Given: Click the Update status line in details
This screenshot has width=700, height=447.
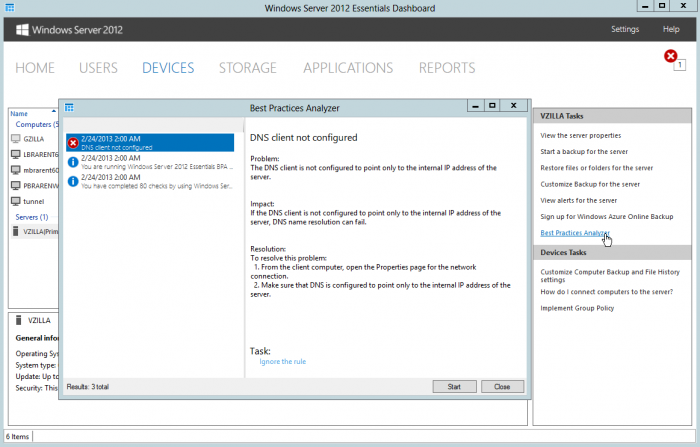Looking at the screenshot, I should [x=37, y=376].
